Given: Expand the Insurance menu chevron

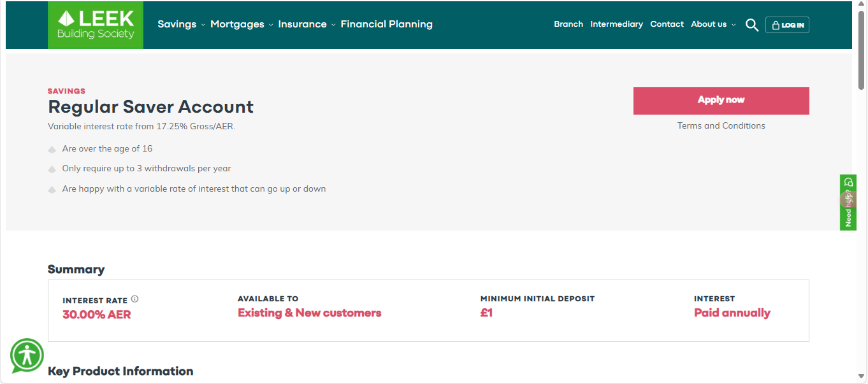Looking at the screenshot, I should pyautogui.click(x=333, y=25).
